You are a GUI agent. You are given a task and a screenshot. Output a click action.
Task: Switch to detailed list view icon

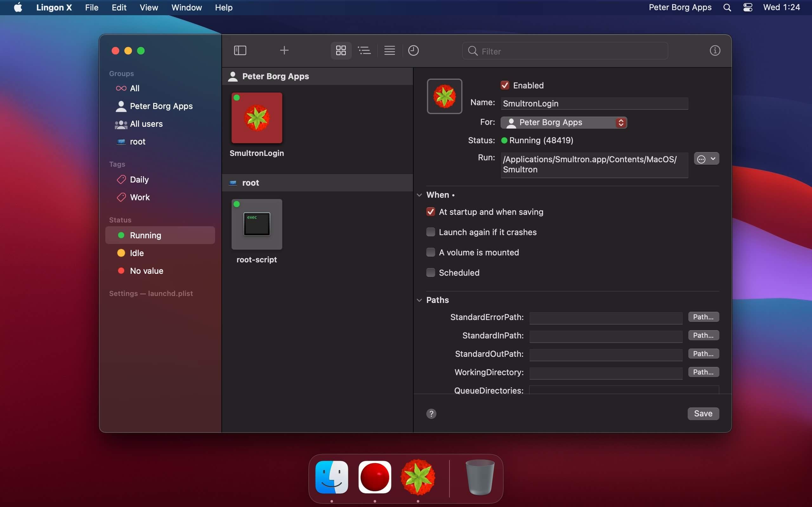[x=364, y=50]
